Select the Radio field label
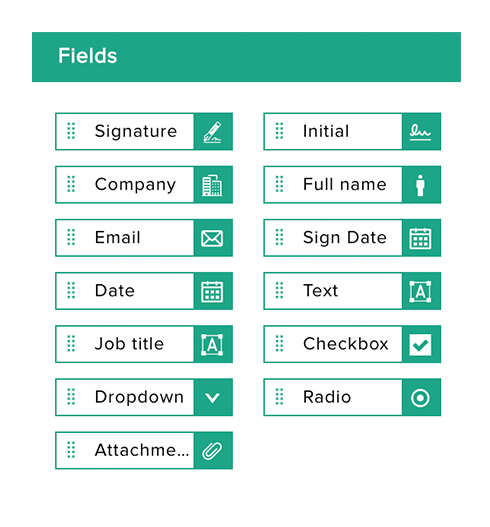 (x=327, y=397)
